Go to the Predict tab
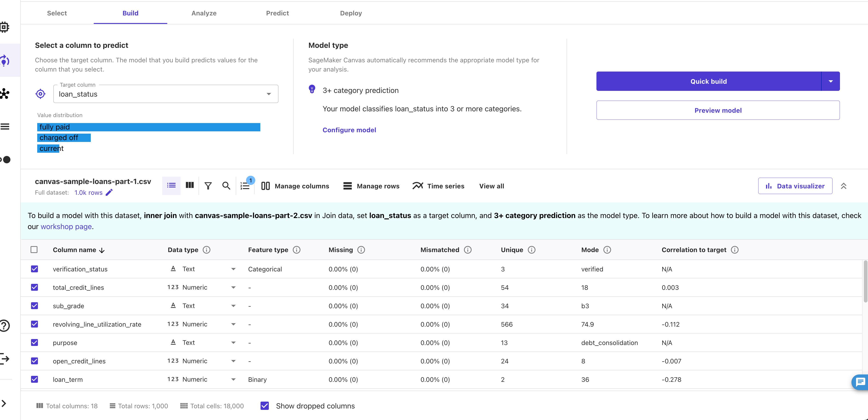 tap(277, 13)
